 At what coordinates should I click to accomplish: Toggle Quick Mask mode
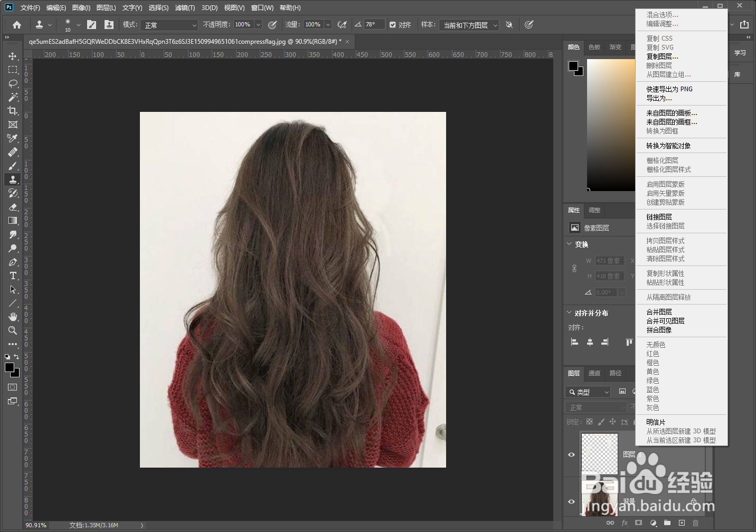(x=13, y=387)
